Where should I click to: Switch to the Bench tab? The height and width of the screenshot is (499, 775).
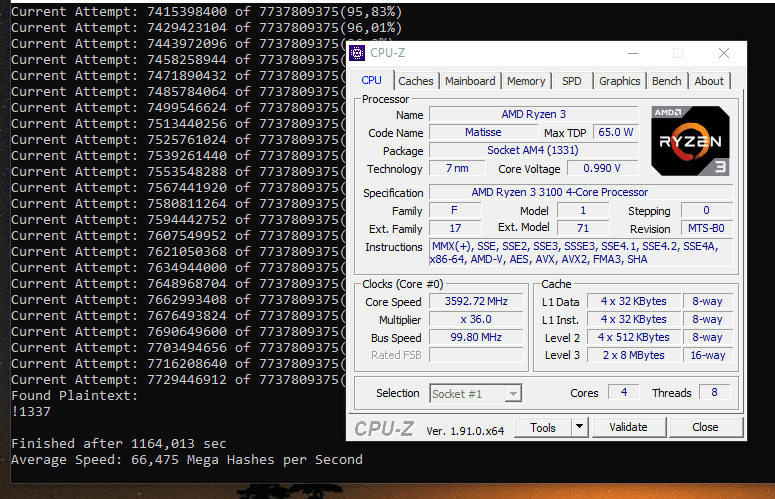tap(666, 81)
